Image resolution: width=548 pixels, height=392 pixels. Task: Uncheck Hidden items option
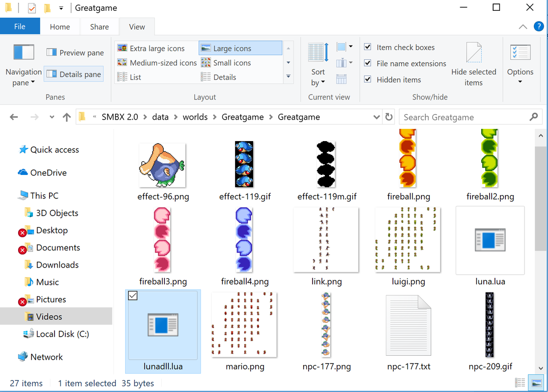367,79
